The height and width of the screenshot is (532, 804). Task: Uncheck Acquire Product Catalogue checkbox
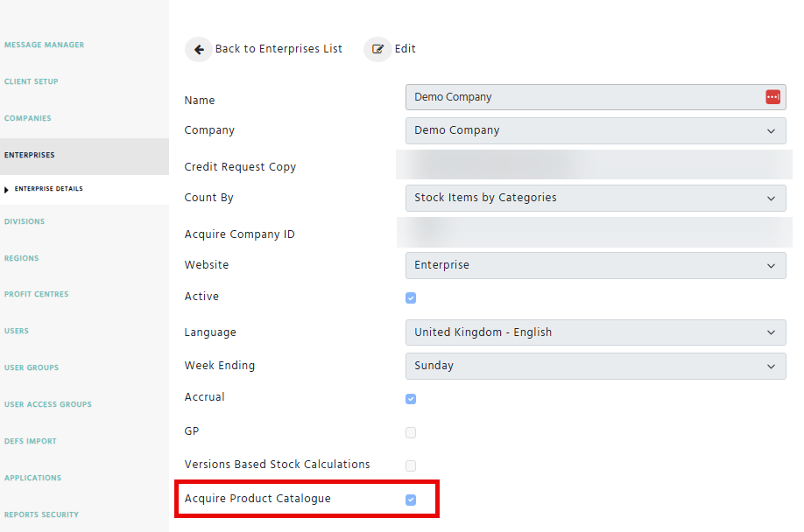pos(411,500)
